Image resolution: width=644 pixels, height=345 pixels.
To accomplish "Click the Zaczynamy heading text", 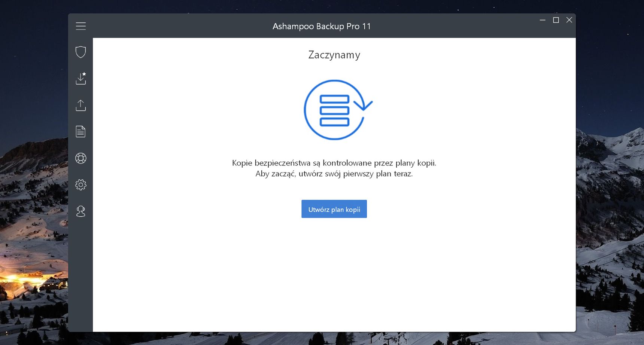I will click(334, 55).
